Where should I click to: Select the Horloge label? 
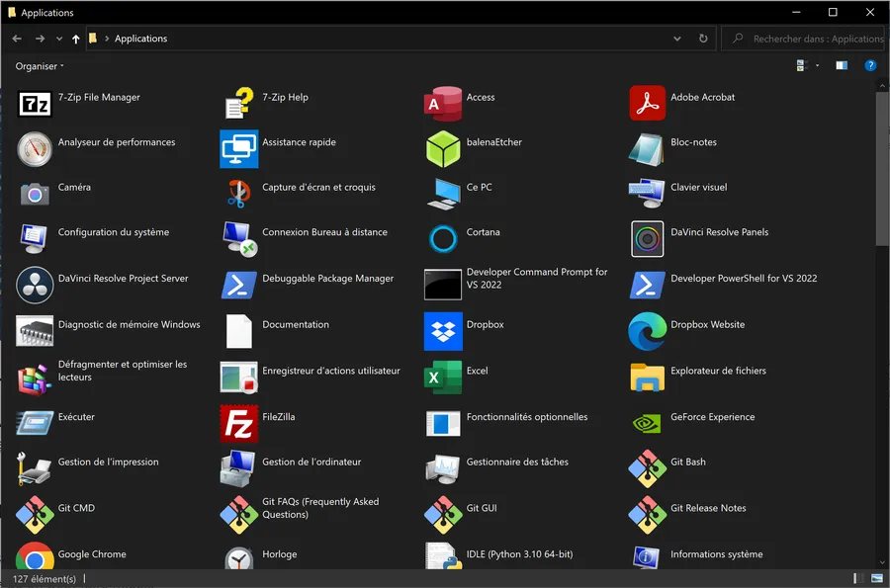click(x=279, y=554)
